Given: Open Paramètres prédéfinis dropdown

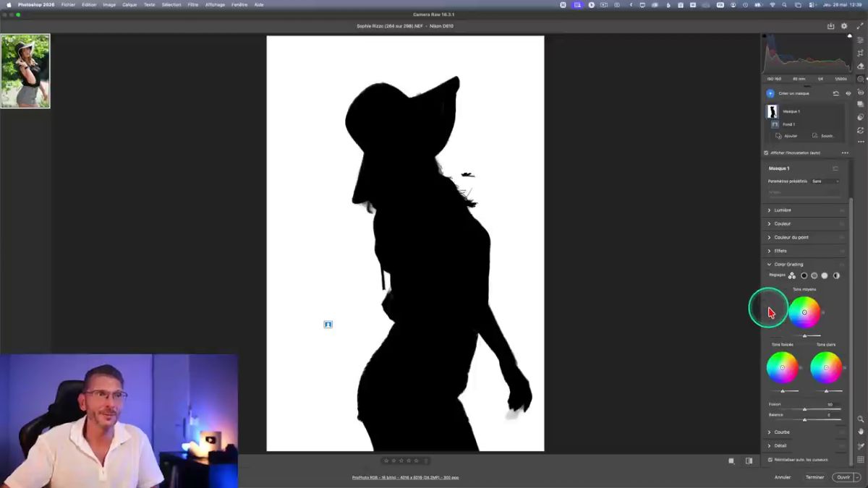Looking at the screenshot, I should [825, 181].
